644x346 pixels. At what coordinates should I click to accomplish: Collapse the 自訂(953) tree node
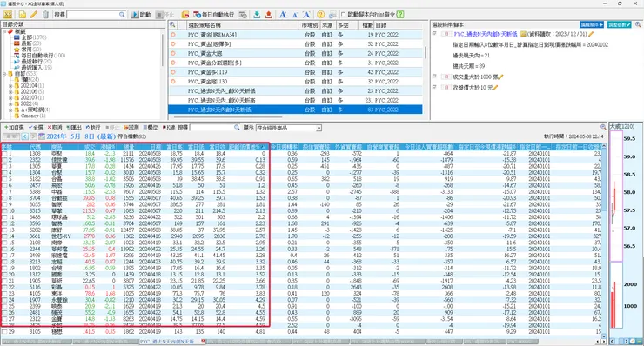click(4, 74)
